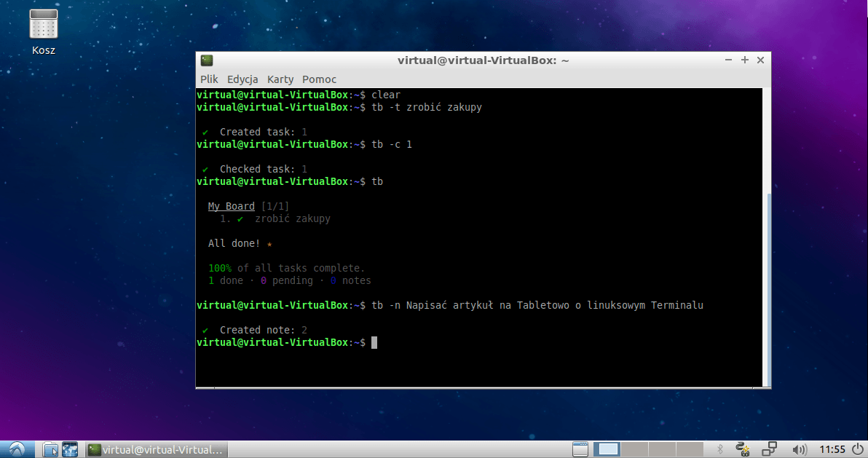Click the window title virtual@virtual-VirtualBox: ~
This screenshot has width=868, height=458.
(483, 60)
